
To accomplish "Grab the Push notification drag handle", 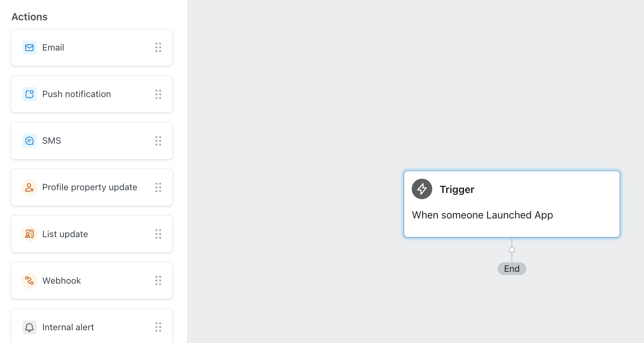I will click(x=158, y=94).
